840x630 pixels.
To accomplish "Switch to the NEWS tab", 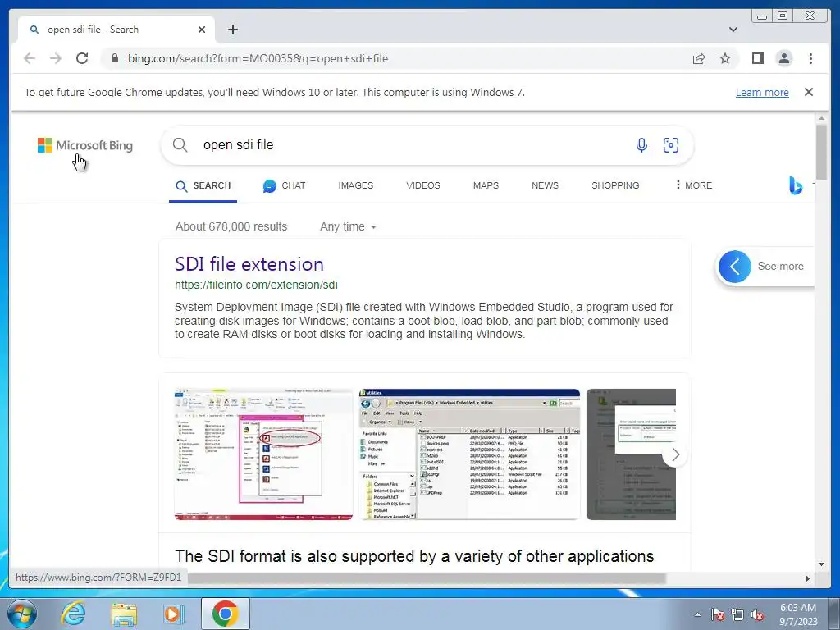I will point(545,185).
